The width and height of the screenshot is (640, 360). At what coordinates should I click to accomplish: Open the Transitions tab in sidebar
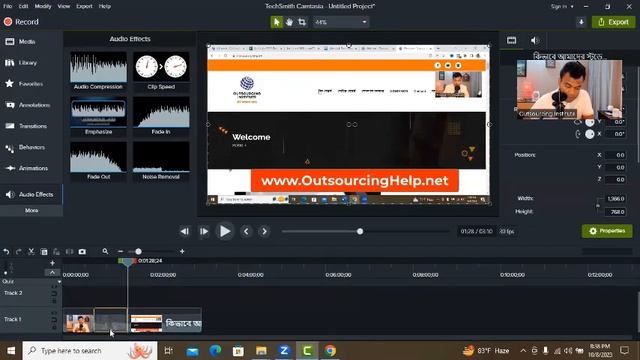(x=31, y=126)
